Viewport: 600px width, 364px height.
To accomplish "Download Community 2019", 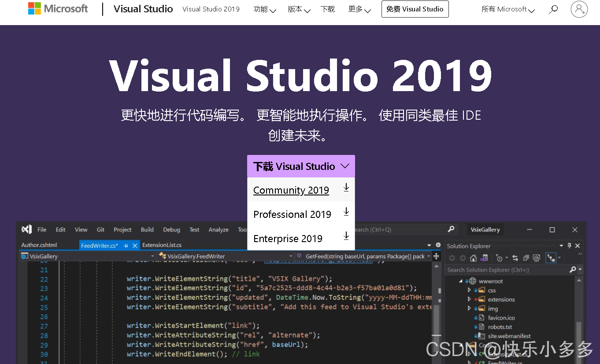I will (x=291, y=190).
